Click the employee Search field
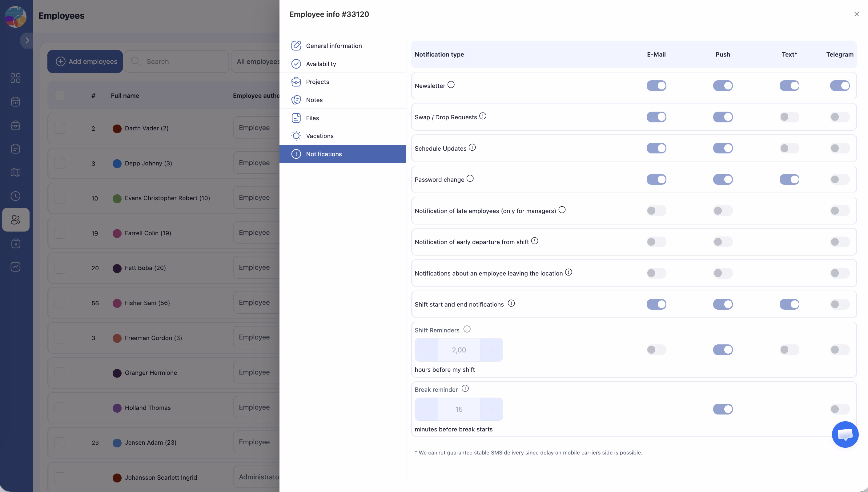Screen dimensions: 868x492 coord(177,61)
